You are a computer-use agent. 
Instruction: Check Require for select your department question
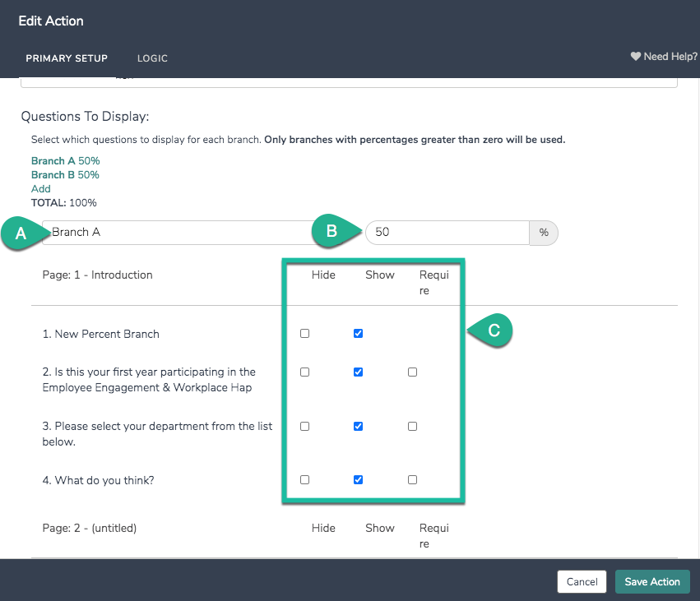click(x=412, y=427)
